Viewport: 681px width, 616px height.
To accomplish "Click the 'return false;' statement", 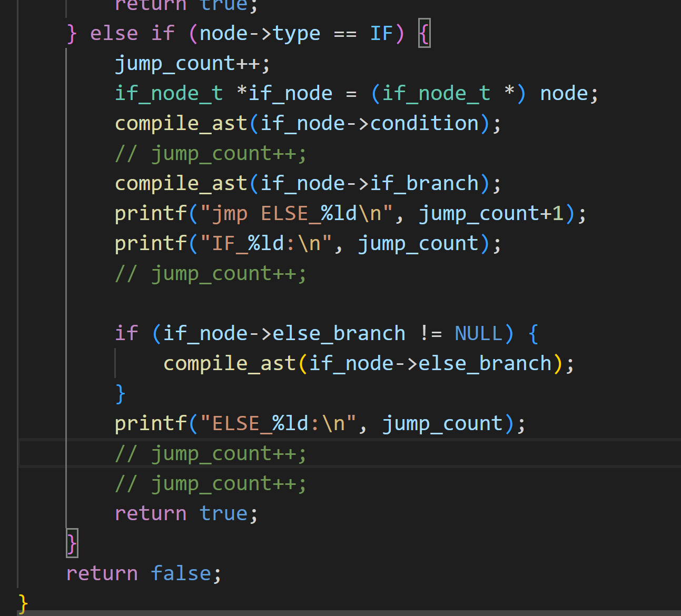I will [x=144, y=573].
